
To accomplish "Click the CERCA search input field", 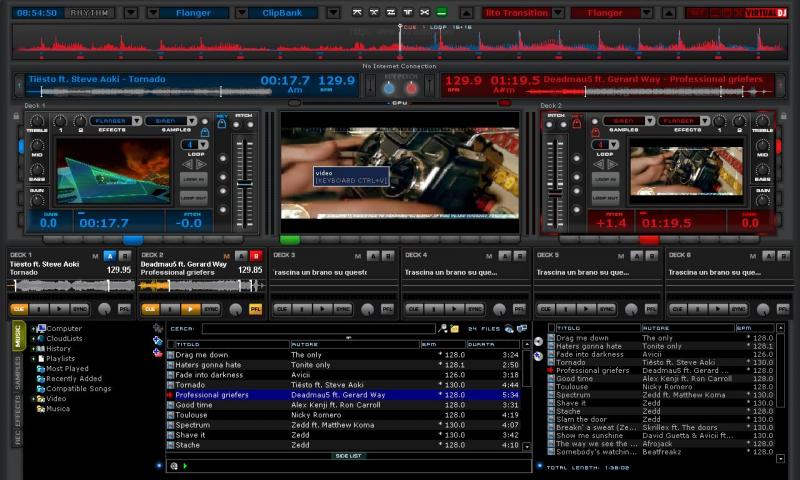I will coord(318,328).
